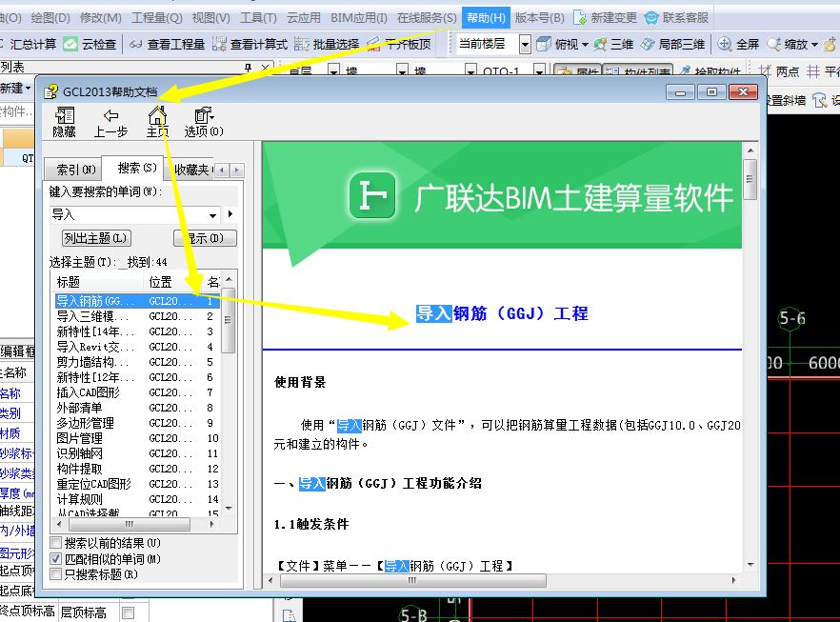Open the 缩放 zoom dropdown
This screenshot has height=622, width=840.
click(x=814, y=45)
